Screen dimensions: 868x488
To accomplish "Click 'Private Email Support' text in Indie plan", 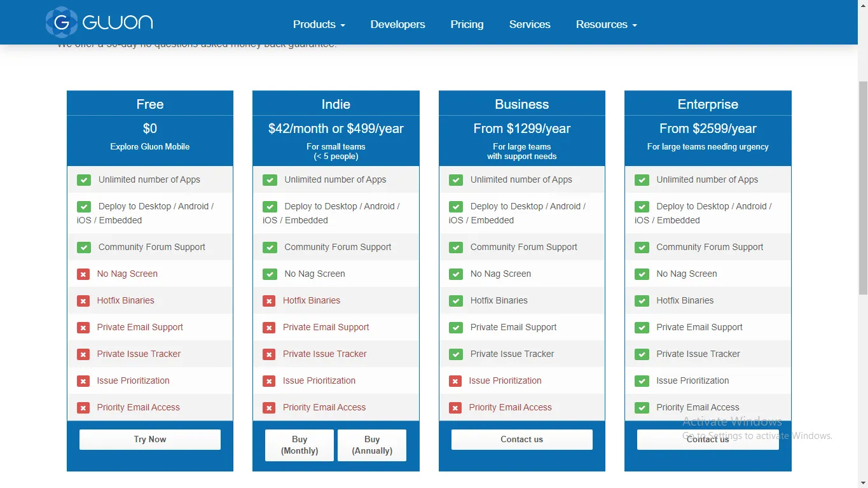I will click(x=326, y=328).
